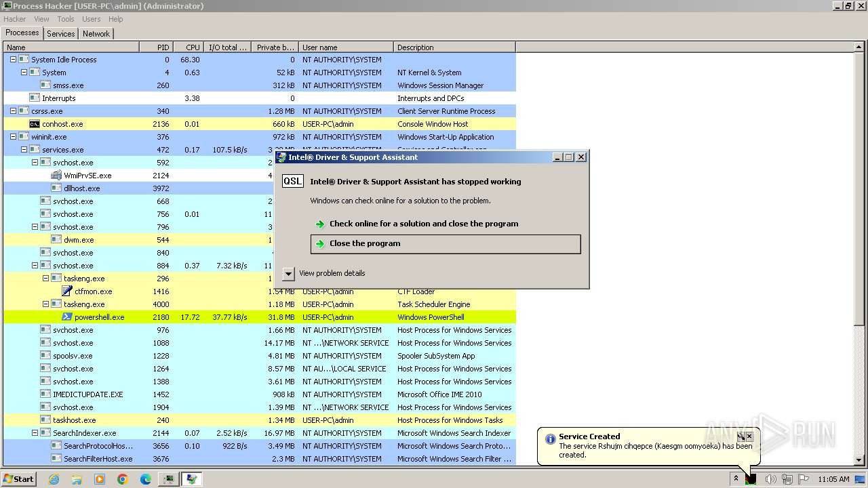Collapse the System process node
The width and height of the screenshot is (868, 488).
click(24, 73)
